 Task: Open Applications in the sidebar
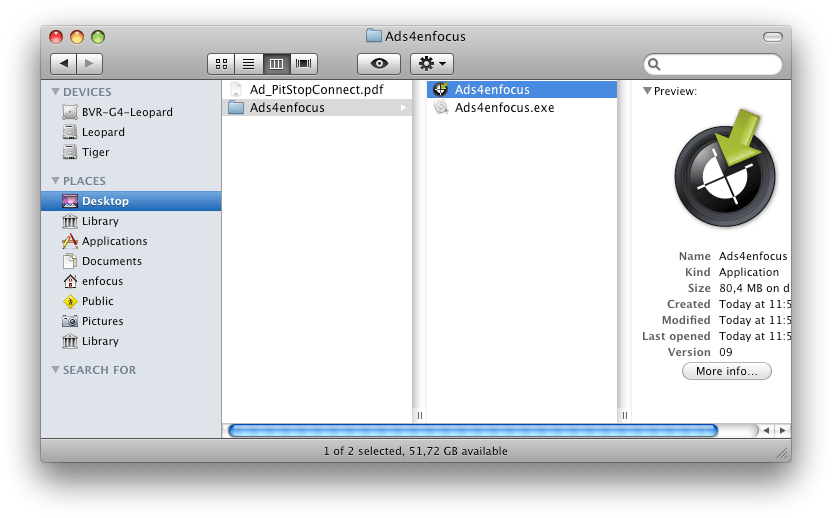click(131, 241)
